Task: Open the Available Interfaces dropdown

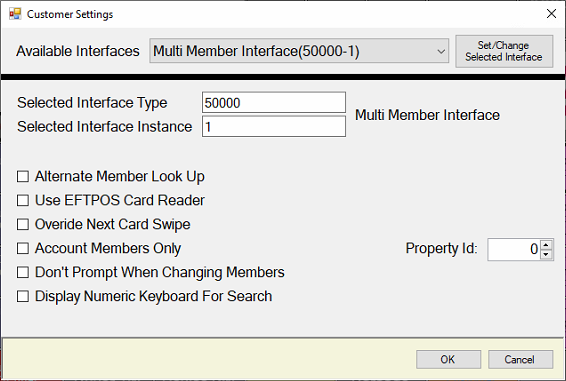Action: pos(299,51)
